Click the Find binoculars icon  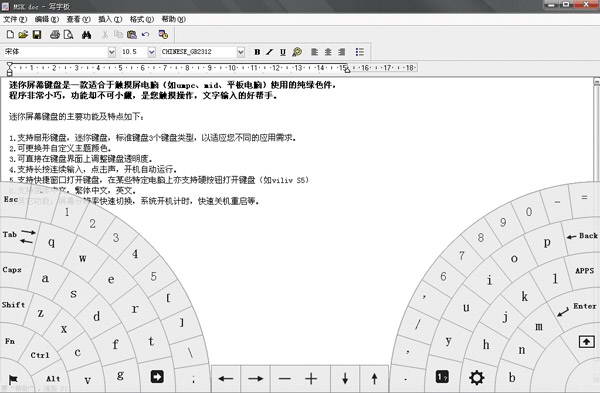86,35
